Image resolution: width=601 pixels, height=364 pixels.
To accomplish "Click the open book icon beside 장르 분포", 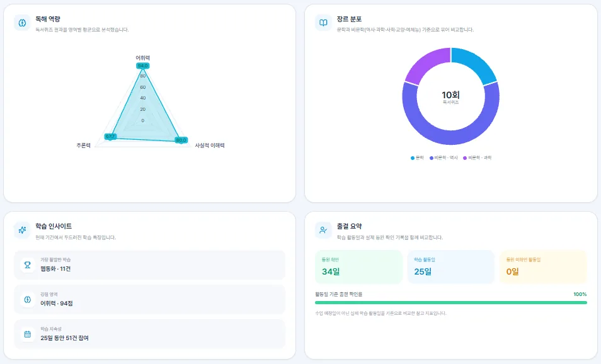I will [323, 23].
